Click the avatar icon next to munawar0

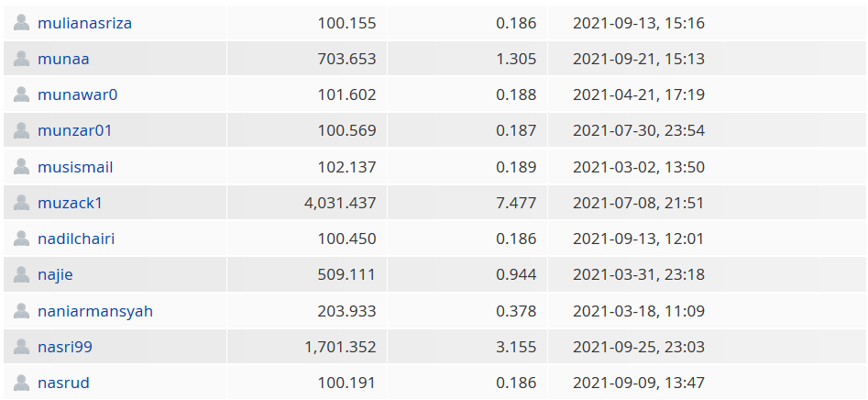click(x=22, y=94)
